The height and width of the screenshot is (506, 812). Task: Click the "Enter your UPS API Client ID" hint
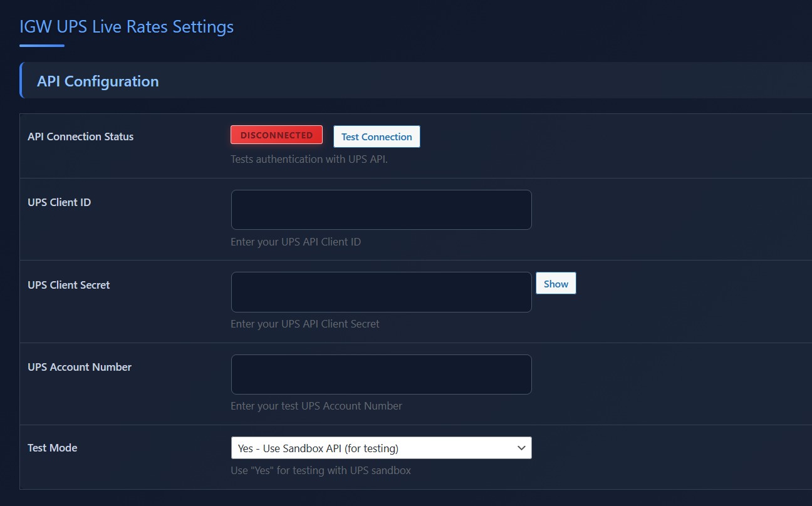tap(296, 242)
